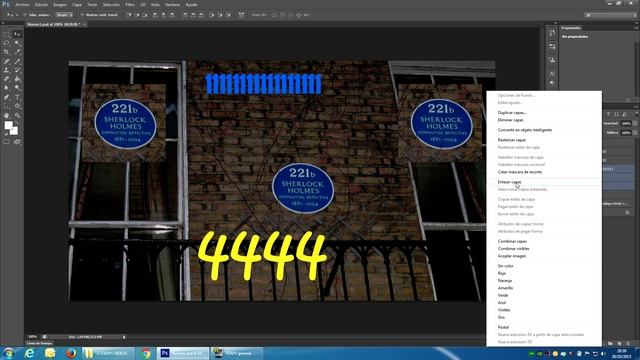Open the Relleno value dropdown arrow
Screen dimensions: 640x360
pyautogui.click(x=634, y=133)
